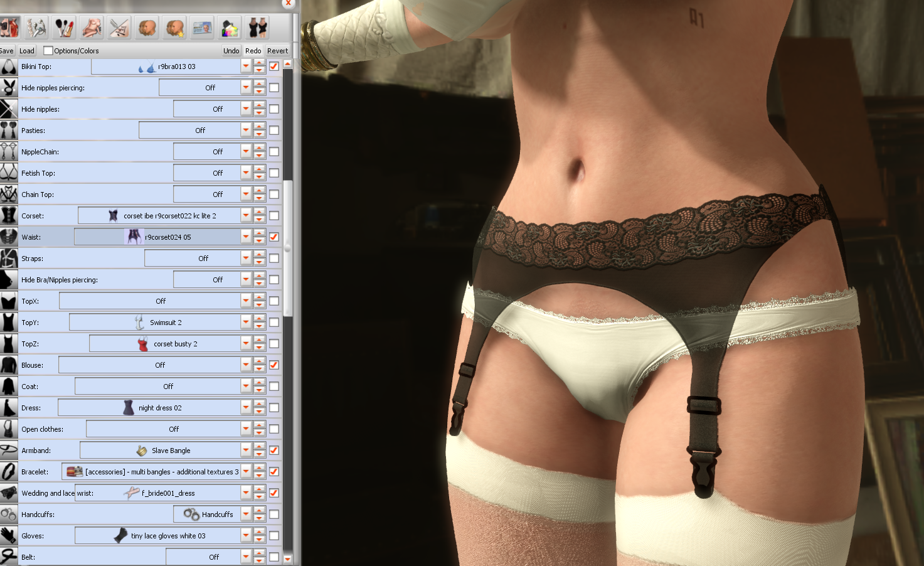The width and height of the screenshot is (924, 566).
Task: Step up the Belt option arrow
Action: point(260,553)
